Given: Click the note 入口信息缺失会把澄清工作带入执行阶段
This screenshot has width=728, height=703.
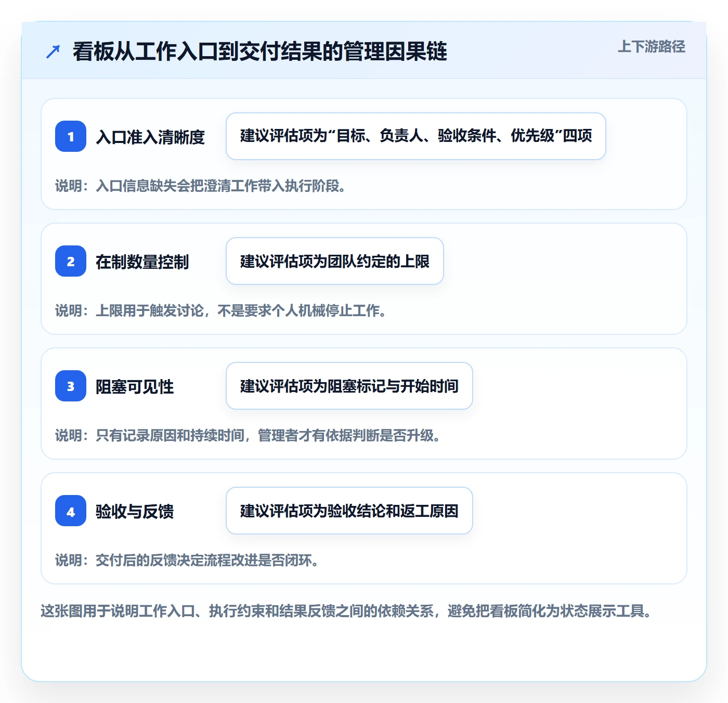Looking at the screenshot, I should tap(201, 186).
